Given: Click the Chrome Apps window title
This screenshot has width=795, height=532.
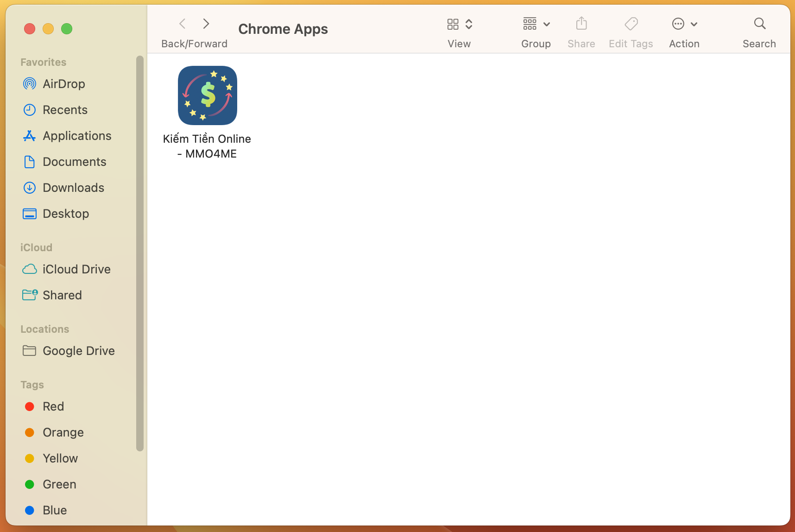Looking at the screenshot, I should 283,29.
